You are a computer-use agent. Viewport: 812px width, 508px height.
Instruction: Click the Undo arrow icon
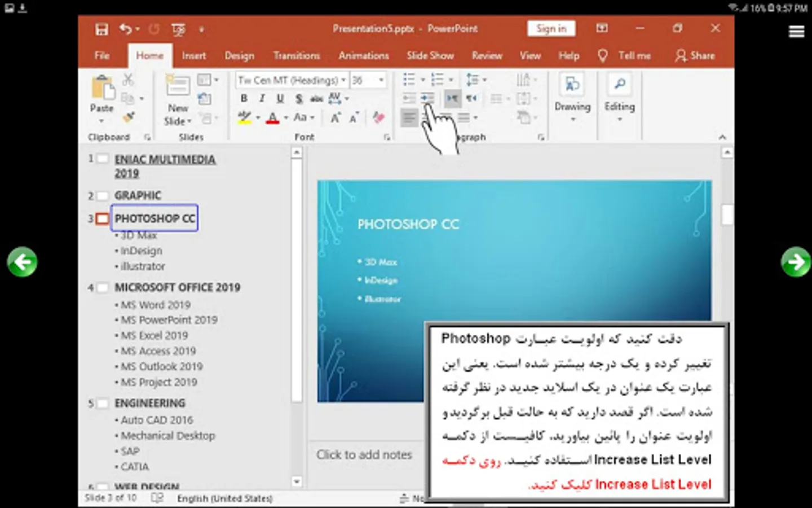[125, 29]
